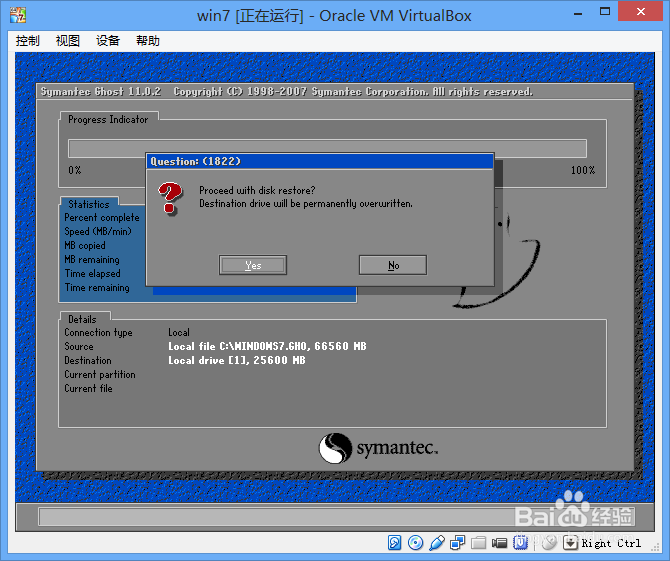
Task: Click 'Destination drive will be permanently overwritten' text
Action: pos(306,203)
